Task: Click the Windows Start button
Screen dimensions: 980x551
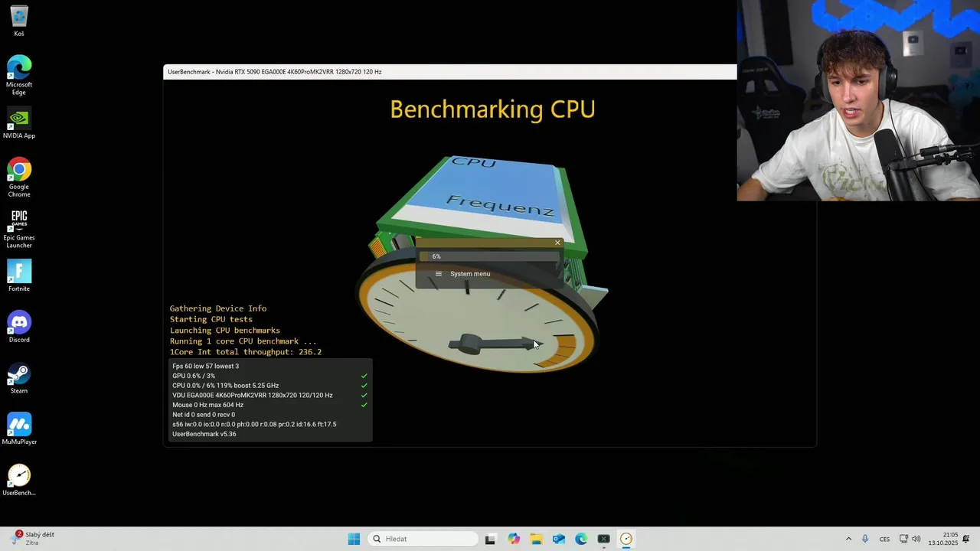Action: (x=354, y=539)
